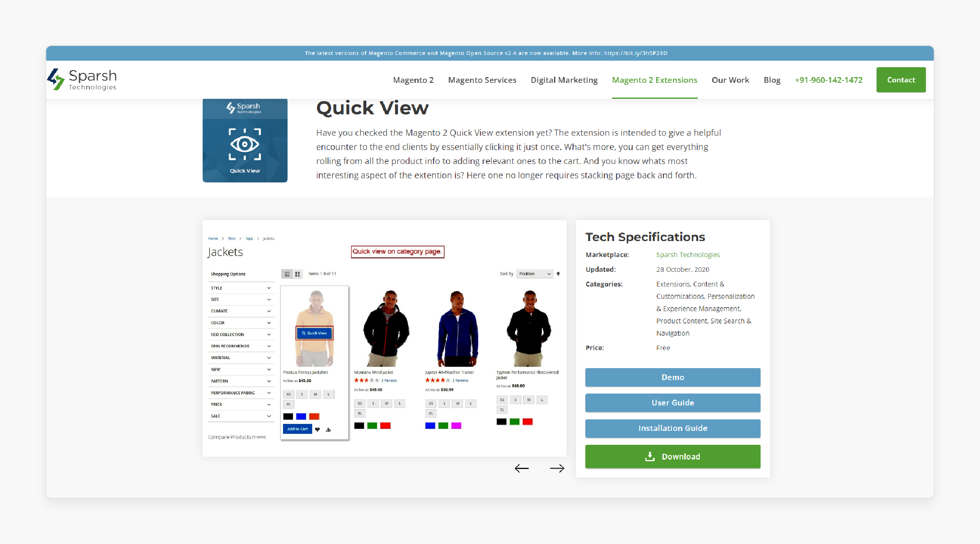The height and width of the screenshot is (544, 980).
Task: Open the Installation Guide
Action: pyautogui.click(x=673, y=428)
